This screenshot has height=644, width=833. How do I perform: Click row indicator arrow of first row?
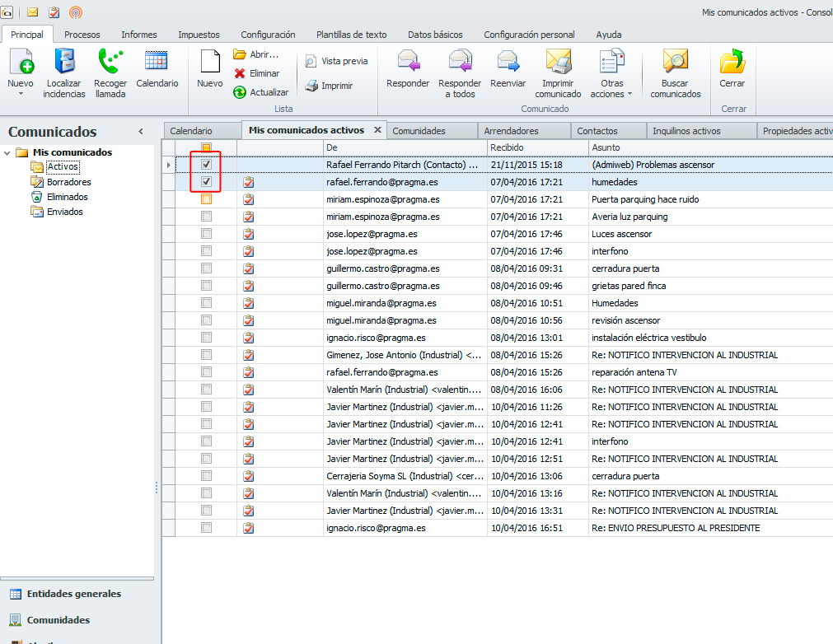[168, 165]
